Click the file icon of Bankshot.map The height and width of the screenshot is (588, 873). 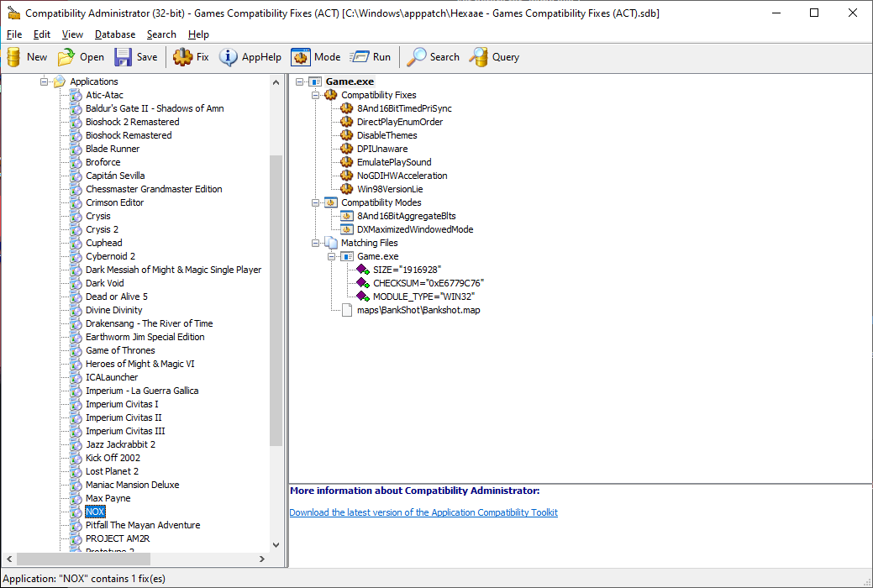(346, 310)
